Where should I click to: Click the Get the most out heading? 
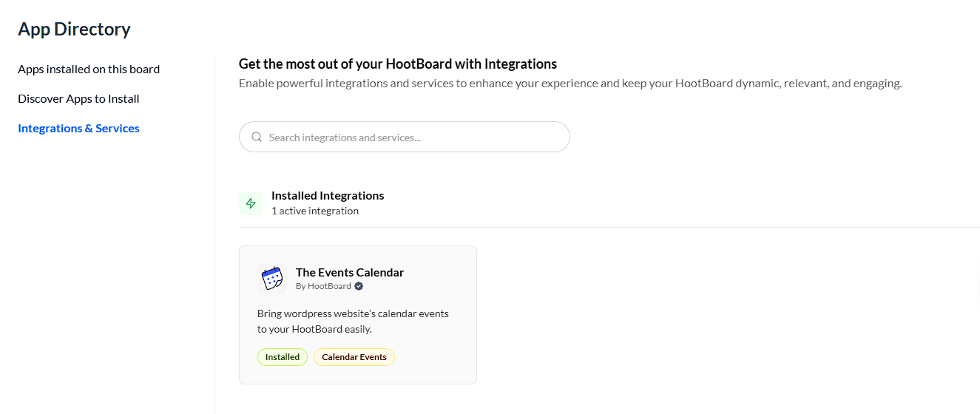click(398, 64)
